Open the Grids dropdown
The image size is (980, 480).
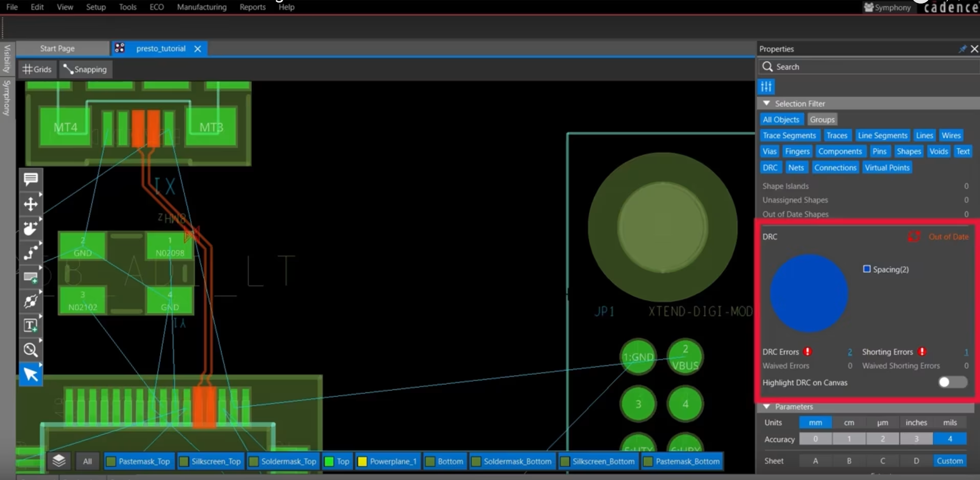point(37,69)
